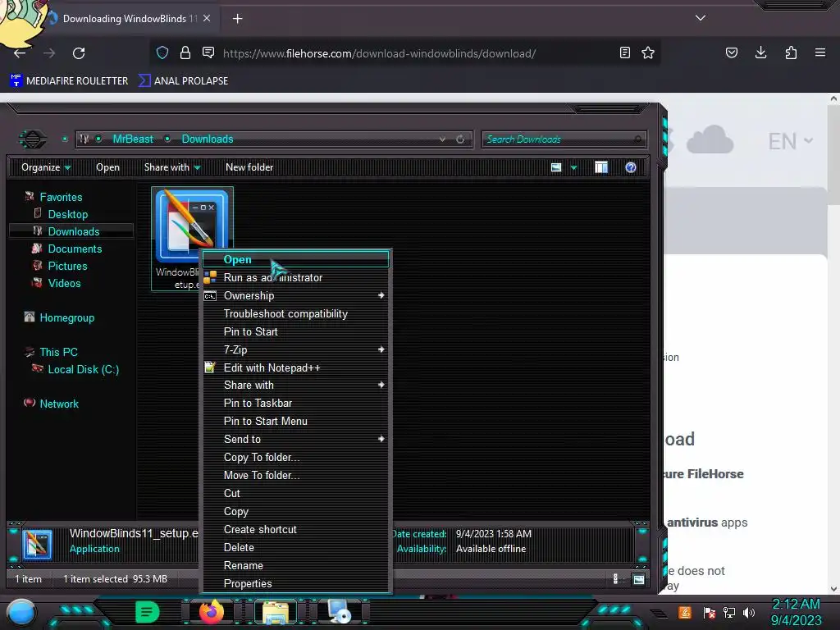Choose Create shortcut
The image size is (840, 630).
[x=295, y=529]
